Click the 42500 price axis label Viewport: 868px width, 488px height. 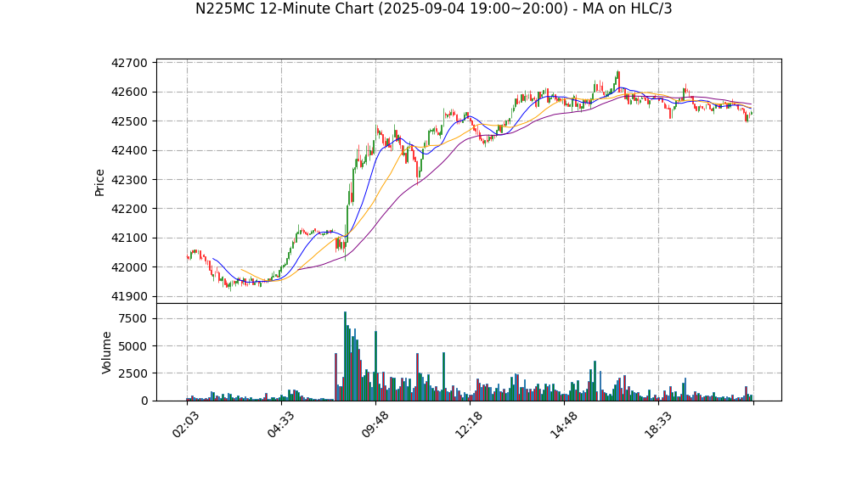coord(130,121)
